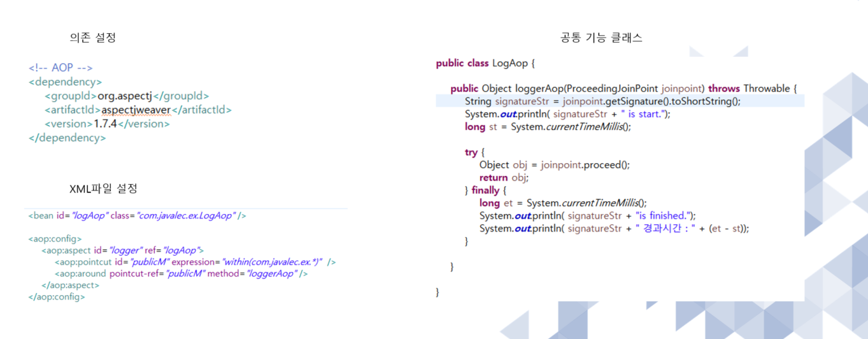Click the 'long st = System.currentTimeMillis();' line
This screenshot has width=868, height=339.
pos(548,127)
